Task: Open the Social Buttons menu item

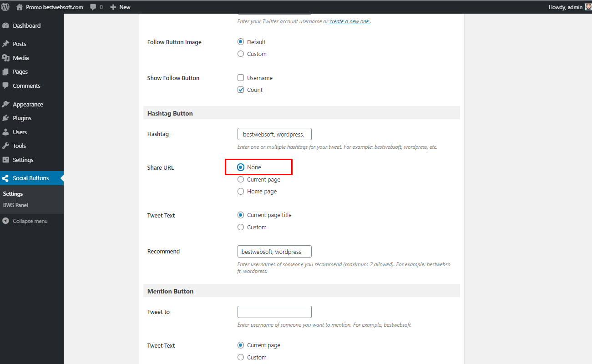Action: click(32, 178)
